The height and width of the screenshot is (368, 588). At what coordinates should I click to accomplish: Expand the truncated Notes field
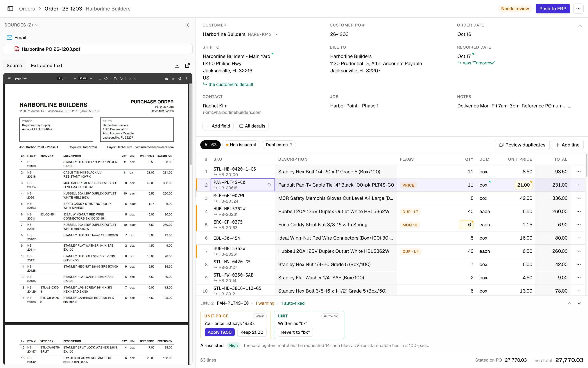click(x=569, y=106)
